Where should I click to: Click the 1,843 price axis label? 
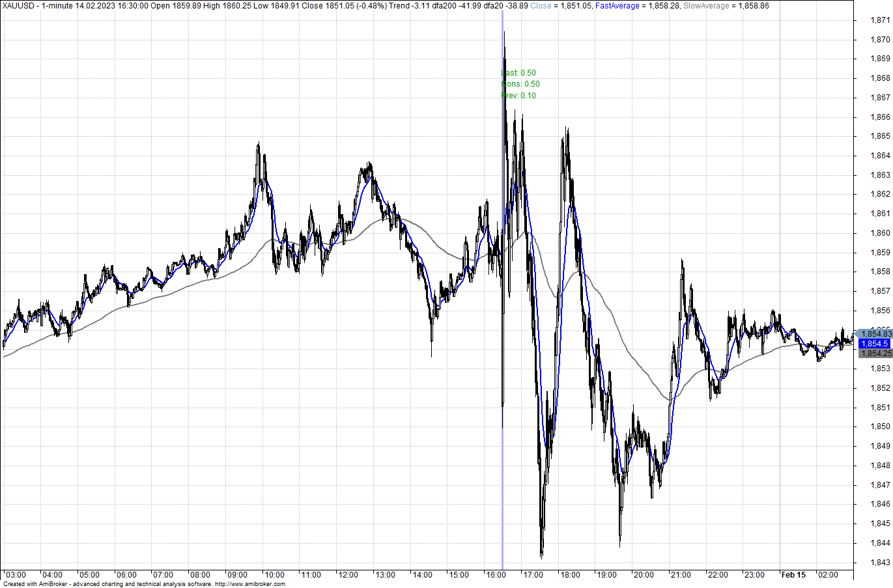pyautogui.click(x=881, y=563)
